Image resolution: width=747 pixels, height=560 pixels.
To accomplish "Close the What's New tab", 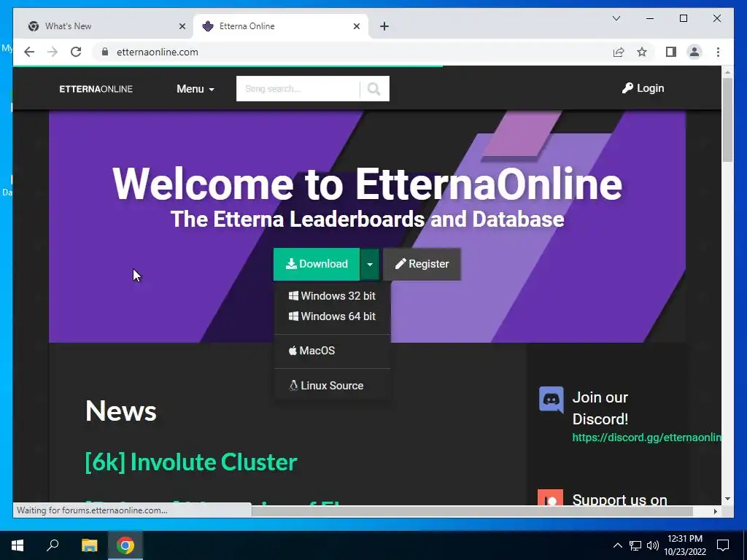I will pos(182,26).
